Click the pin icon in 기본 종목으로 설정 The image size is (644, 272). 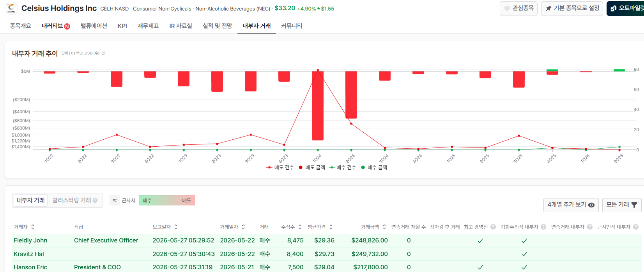tap(548, 9)
